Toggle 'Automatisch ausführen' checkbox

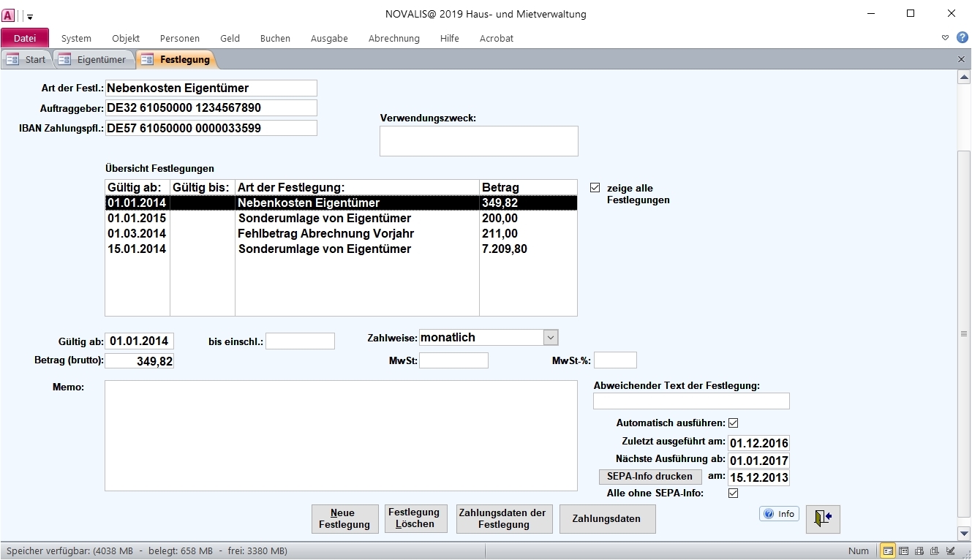734,423
